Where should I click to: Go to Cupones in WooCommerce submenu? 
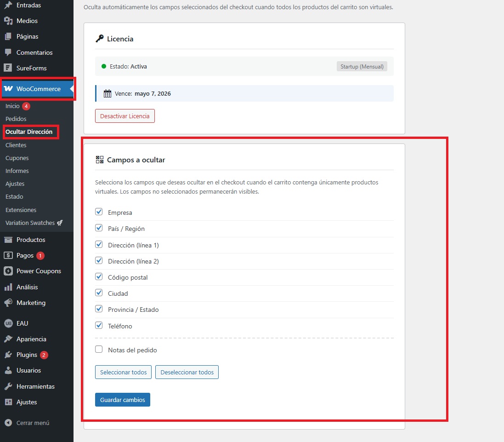[17, 158]
